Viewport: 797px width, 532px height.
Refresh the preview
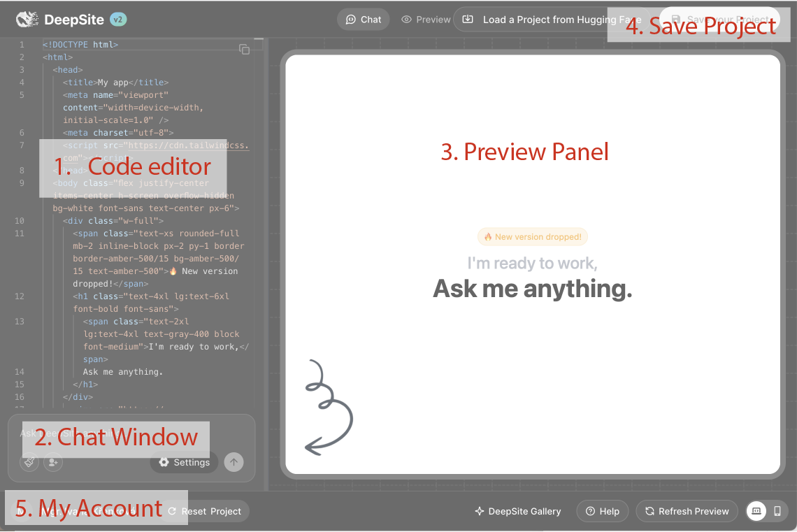(687, 511)
